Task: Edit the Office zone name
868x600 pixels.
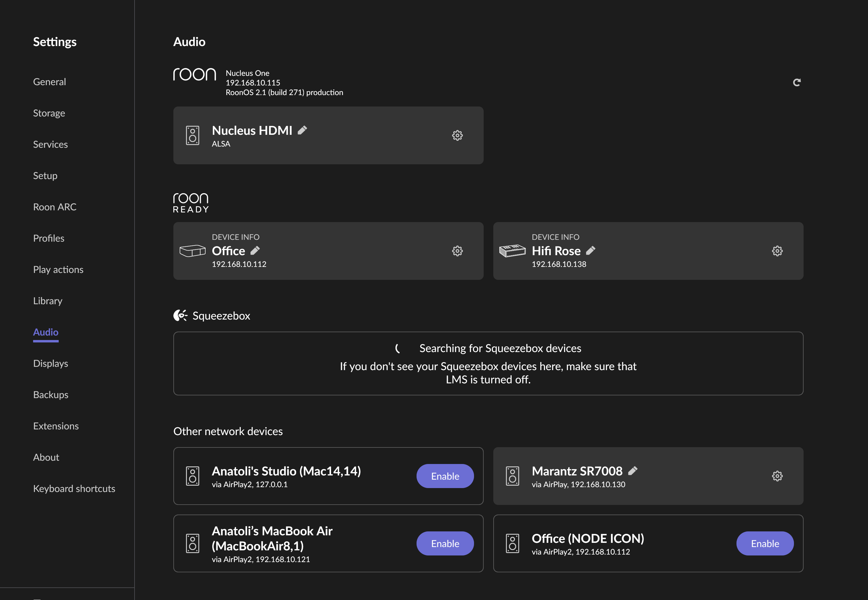Action: 255,250
